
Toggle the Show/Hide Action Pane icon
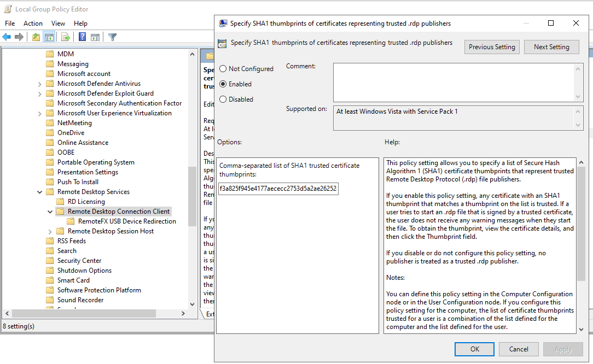(x=95, y=37)
